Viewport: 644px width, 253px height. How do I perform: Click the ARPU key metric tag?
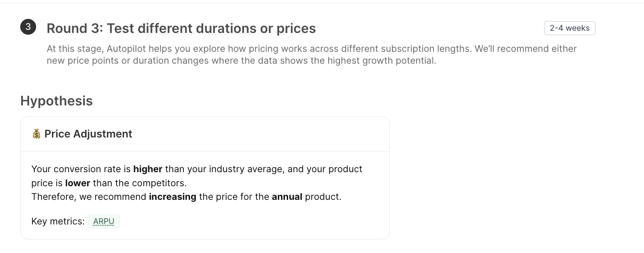coord(104,221)
